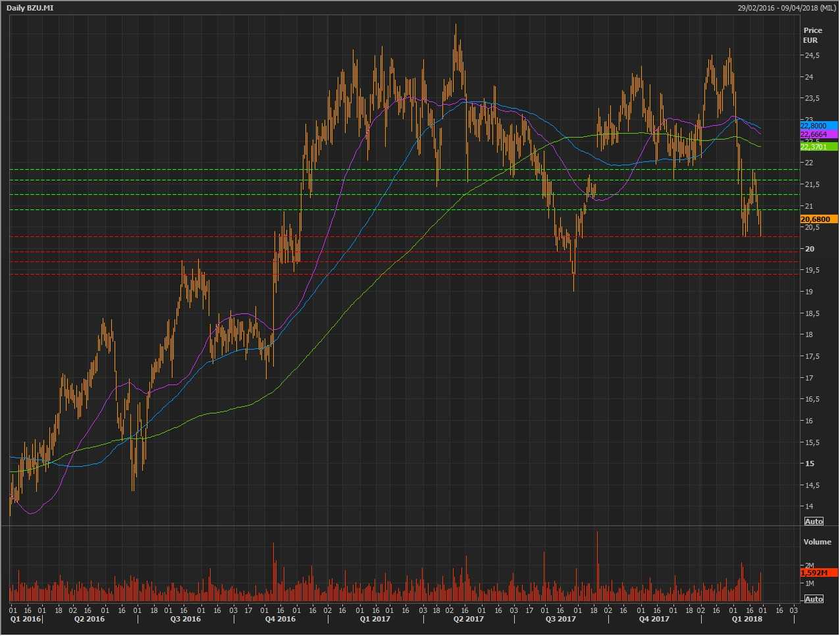The height and width of the screenshot is (636, 840).
Task: Click the orange 20,6800 last price tag
Action: click(x=818, y=219)
